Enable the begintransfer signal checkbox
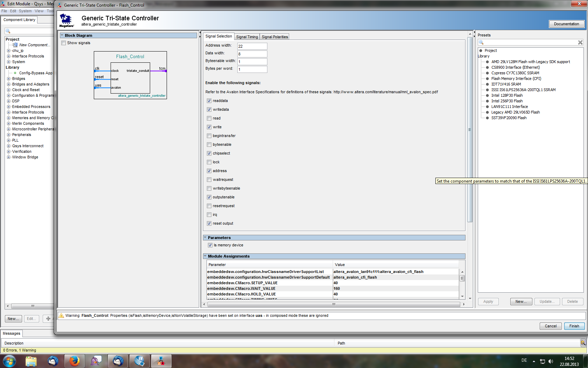Viewport: 588px width, 368px height. pyautogui.click(x=209, y=136)
